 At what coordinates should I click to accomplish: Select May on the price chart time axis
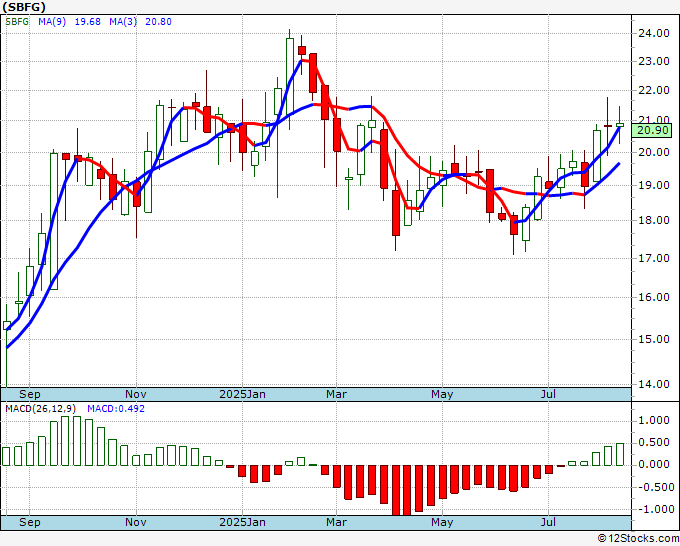[x=442, y=394]
